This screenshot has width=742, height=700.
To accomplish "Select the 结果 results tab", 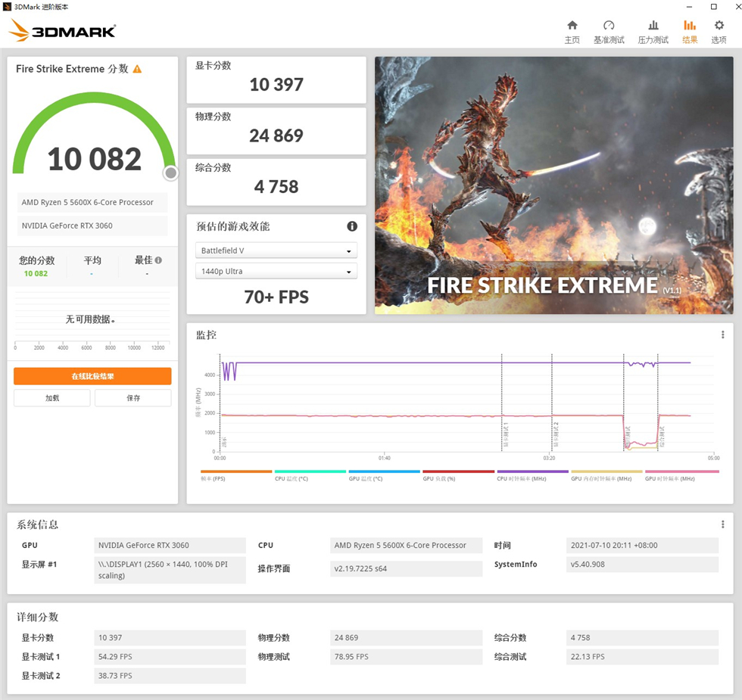I will [x=690, y=32].
